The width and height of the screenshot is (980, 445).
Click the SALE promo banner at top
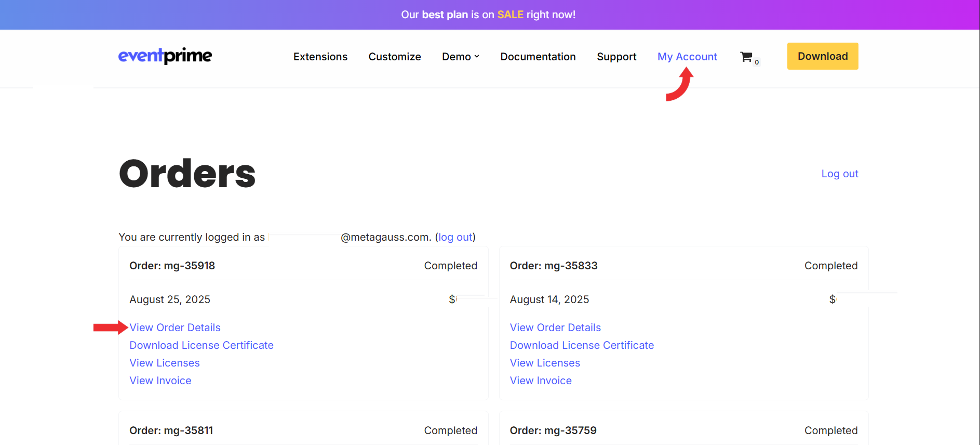[488, 15]
